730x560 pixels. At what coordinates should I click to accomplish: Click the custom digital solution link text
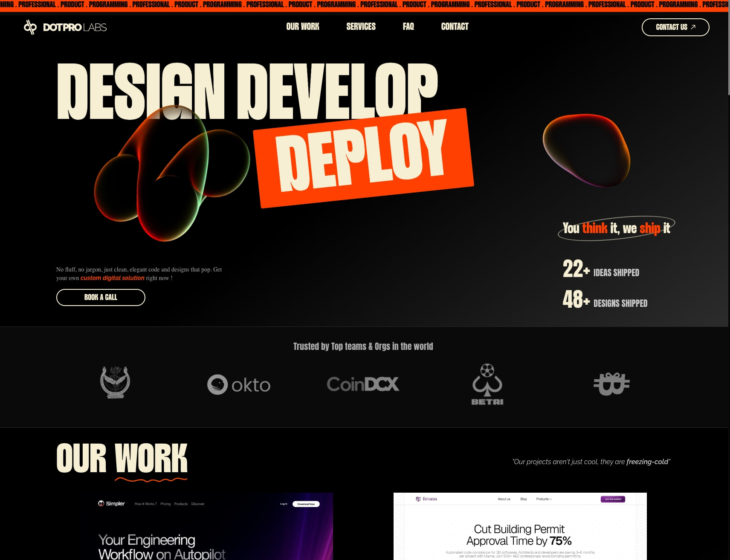click(113, 278)
